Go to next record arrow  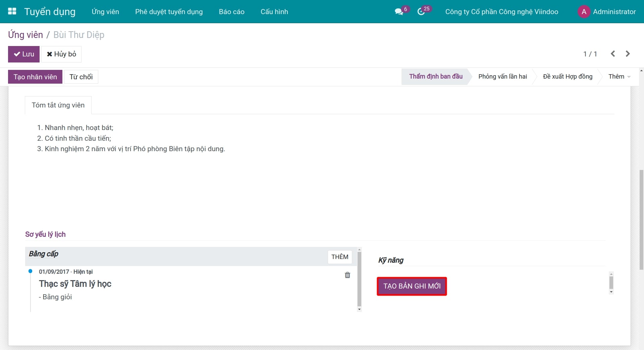(x=628, y=54)
